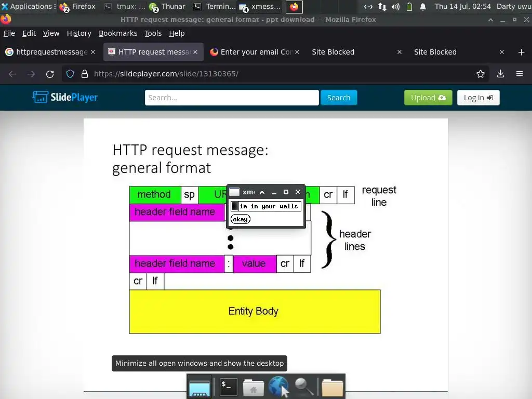The width and height of the screenshot is (532, 399).
Task: Launch the web browser globe dock icon
Action: (278, 387)
